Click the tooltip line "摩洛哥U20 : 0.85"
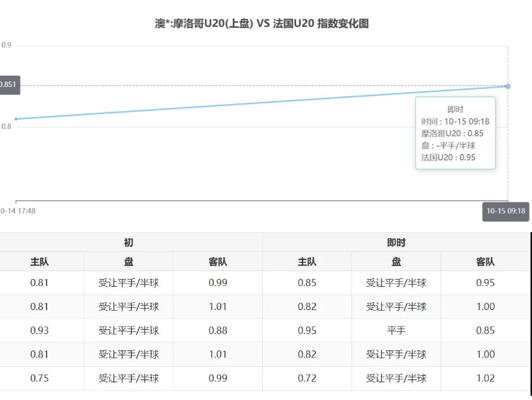This screenshot has height=400, width=532. 452,133
